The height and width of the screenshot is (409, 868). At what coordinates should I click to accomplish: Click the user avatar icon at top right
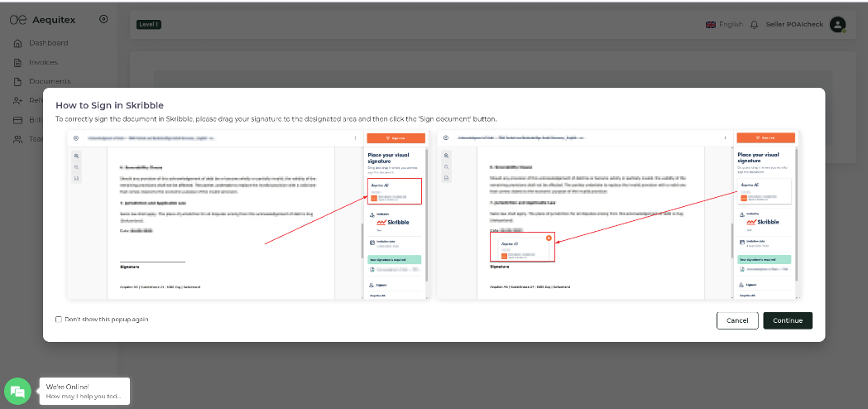click(x=837, y=24)
